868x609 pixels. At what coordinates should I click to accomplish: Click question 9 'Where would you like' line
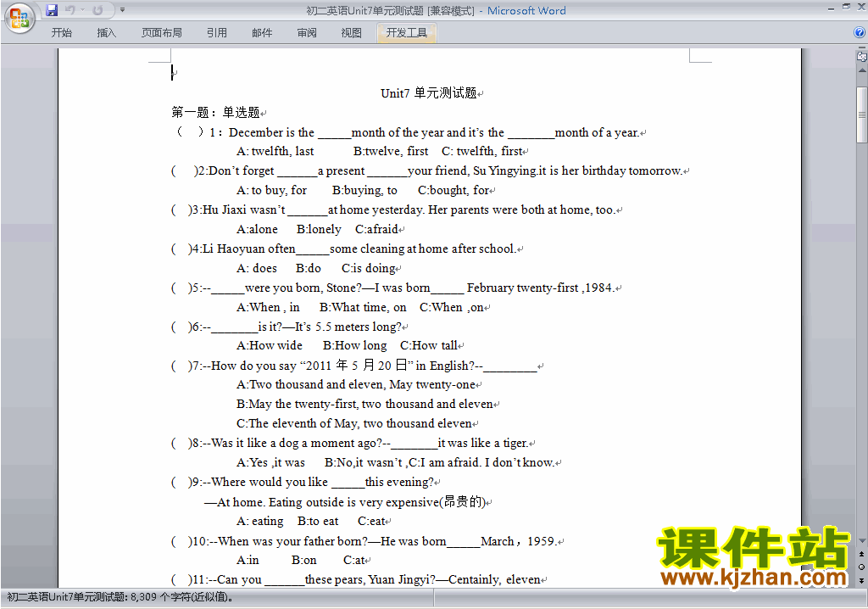pyautogui.click(x=303, y=482)
